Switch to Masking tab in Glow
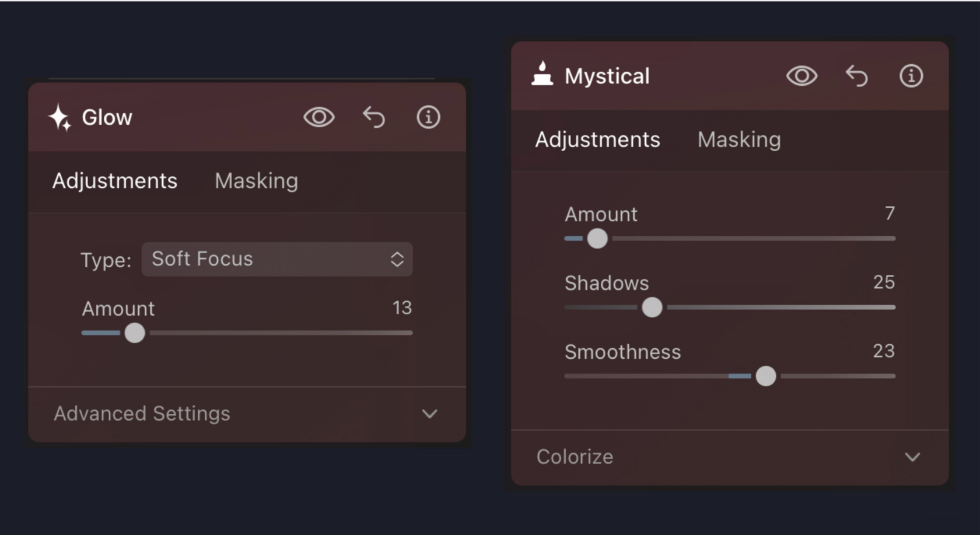 256,181
